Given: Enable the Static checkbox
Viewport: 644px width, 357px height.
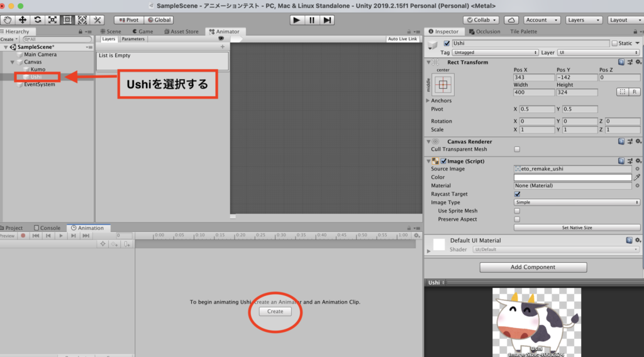Looking at the screenshot, I should pos(614,43).
